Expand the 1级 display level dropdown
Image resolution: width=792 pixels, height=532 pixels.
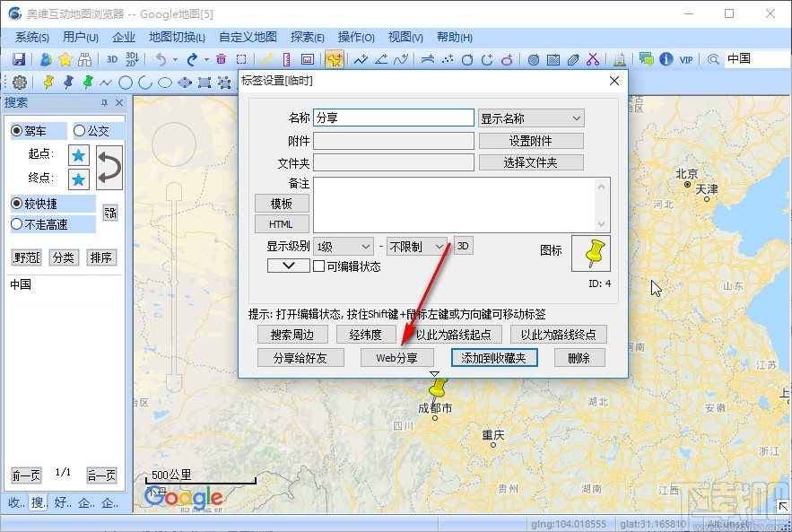(343, 246)
